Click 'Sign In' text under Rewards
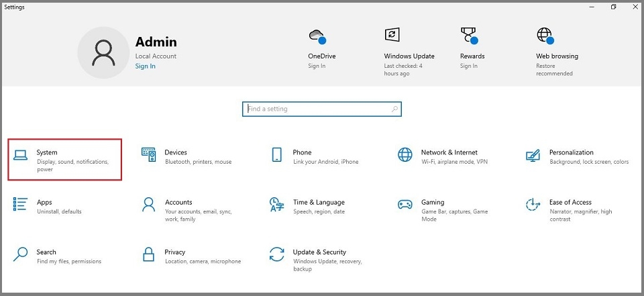644x296 pixels. tap(469, 66)
